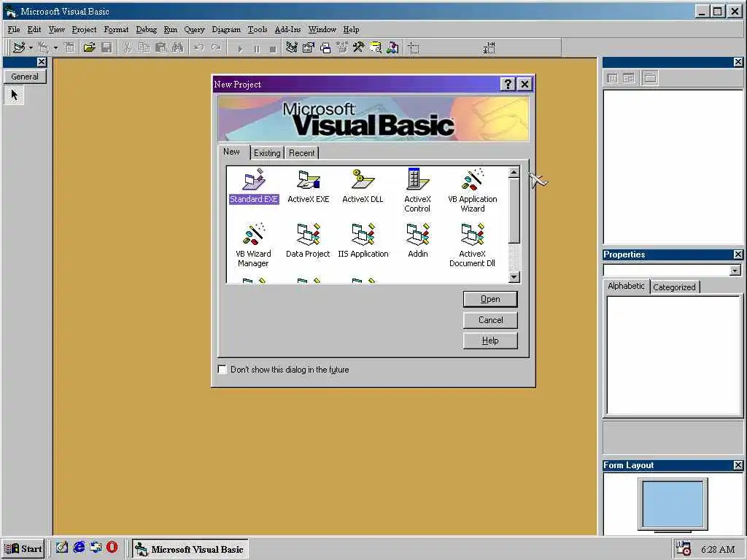Click the Help button in New Project dialog
The height and width of the screenshot is (560, 747).
click(490, 341)
